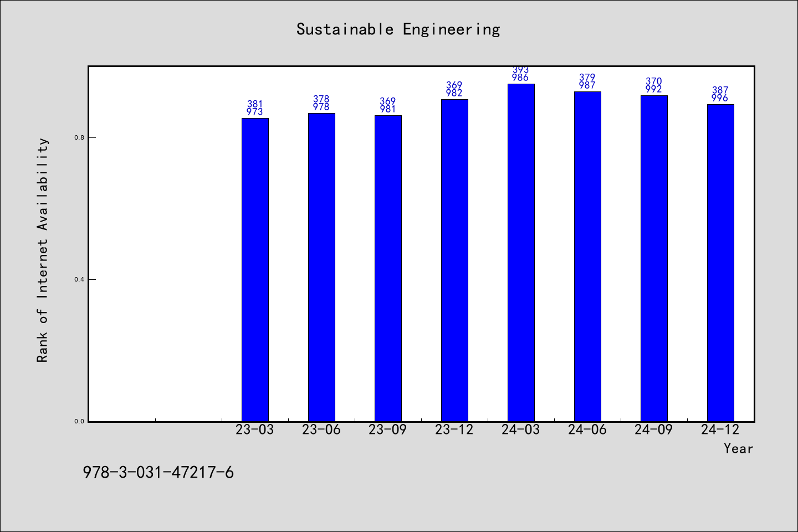Viewport: 798px width, 532px height.
Task: Select the blue bar for 24-09
Action: pyautogui.click(x=654, y=259)
